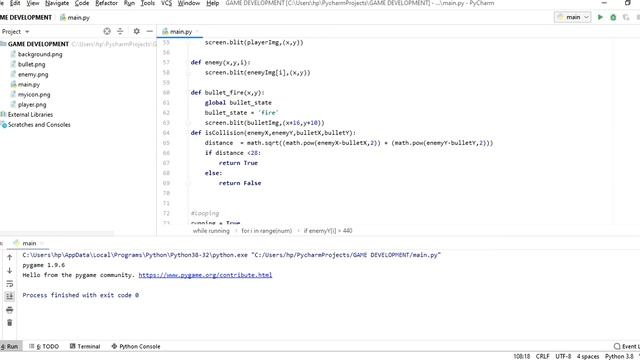
Task: Open the VCS menu
Action: [166, 3]
